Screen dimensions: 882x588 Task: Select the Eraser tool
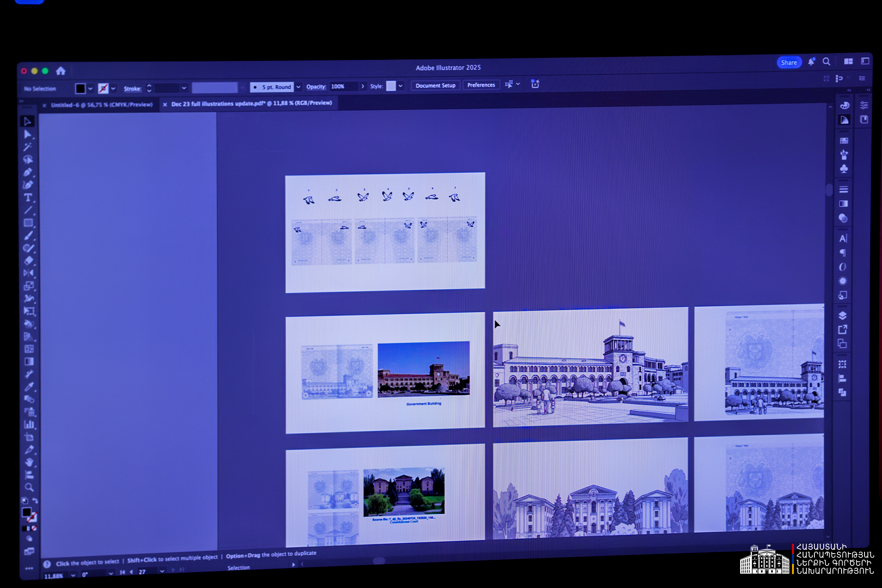point(28,260)
